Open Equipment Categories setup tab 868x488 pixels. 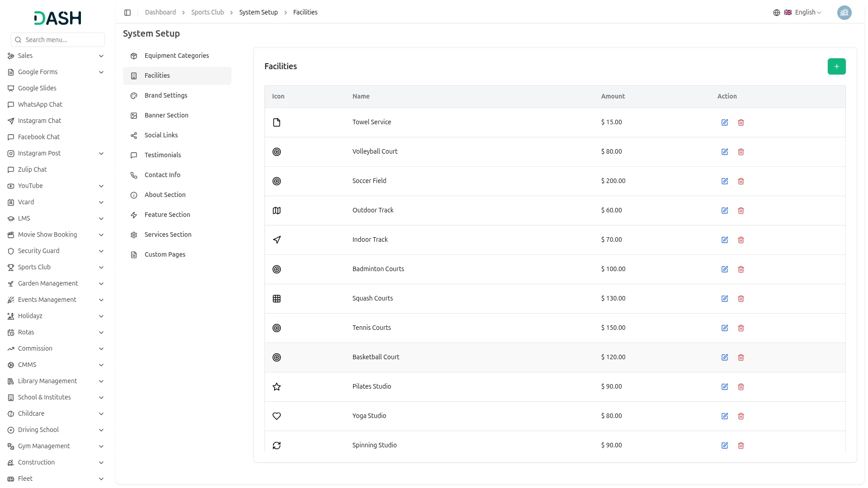(x=176, y=56)
